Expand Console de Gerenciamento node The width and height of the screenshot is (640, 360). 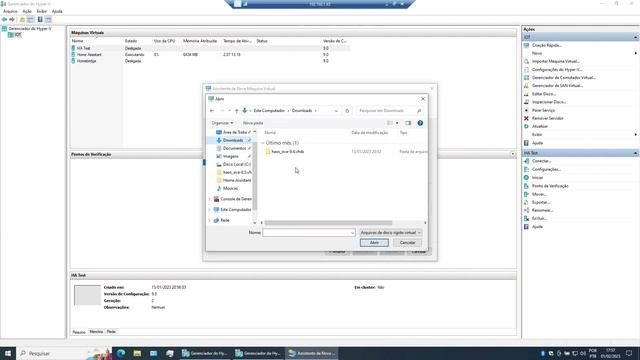coord(210,199)
